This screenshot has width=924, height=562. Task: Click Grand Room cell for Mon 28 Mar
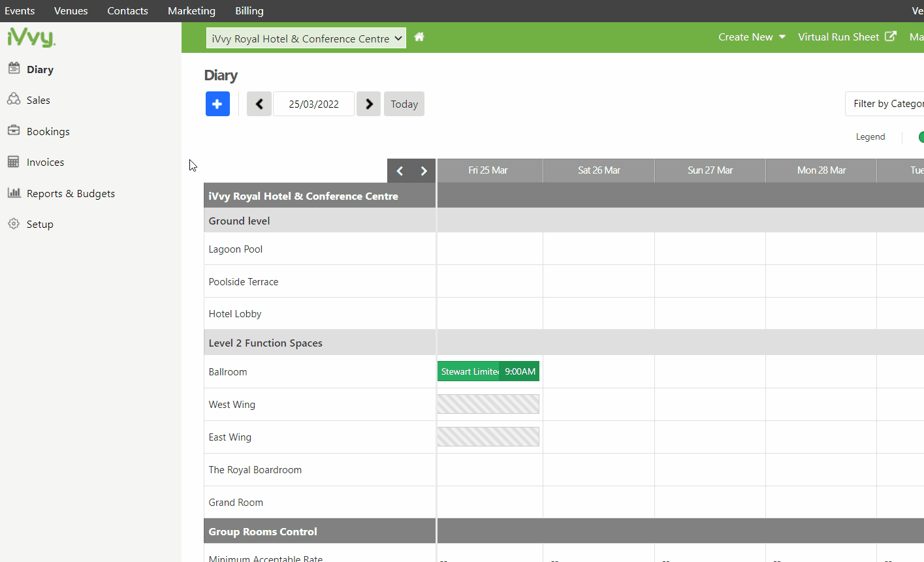(x=821, y=502)
